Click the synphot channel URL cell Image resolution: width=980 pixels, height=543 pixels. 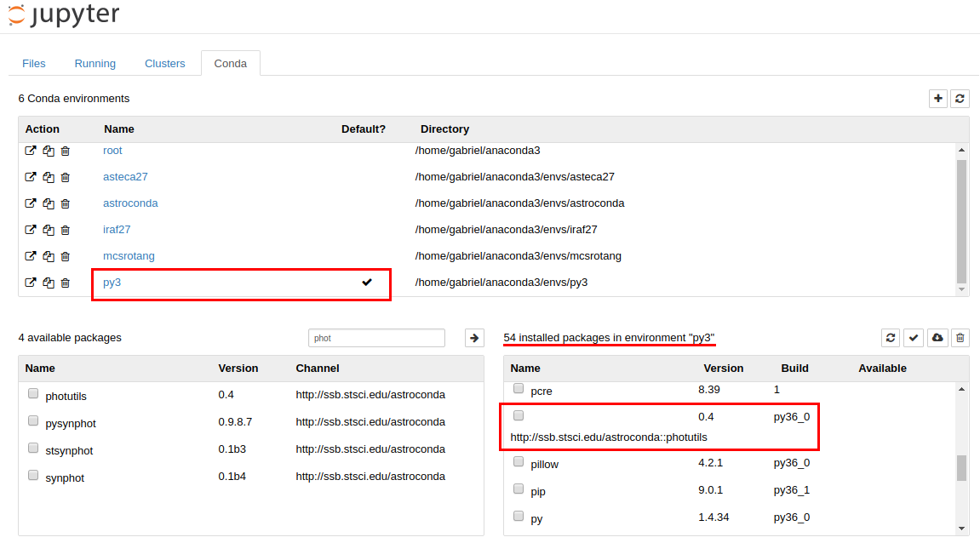coord(370,476)
